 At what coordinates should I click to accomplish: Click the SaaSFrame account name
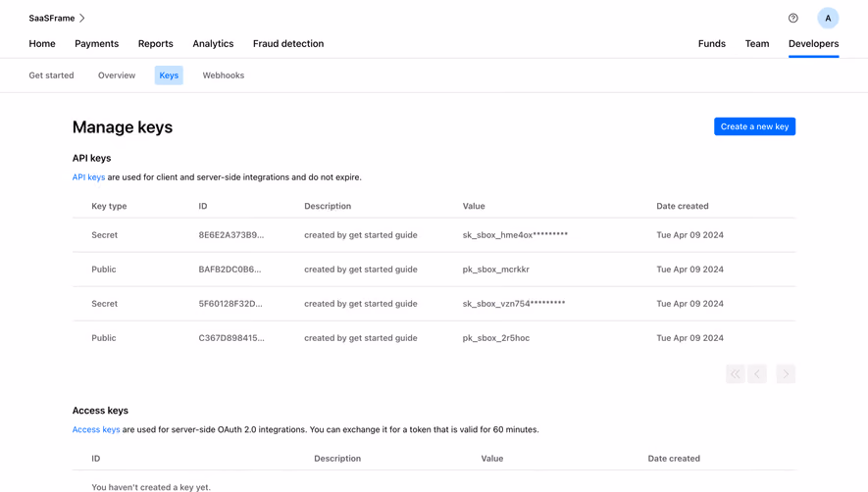click(x=52, y=19)
